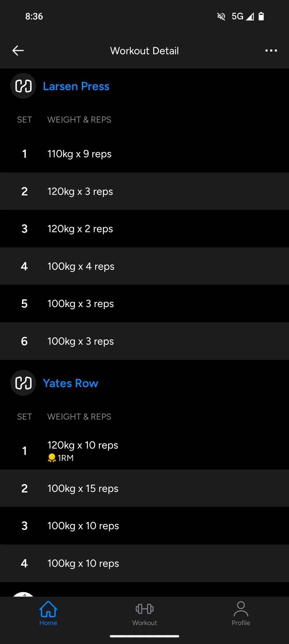Open the three-dot more options menu
289x644 pixels.
pyautogui.click(x=271, y=51)
